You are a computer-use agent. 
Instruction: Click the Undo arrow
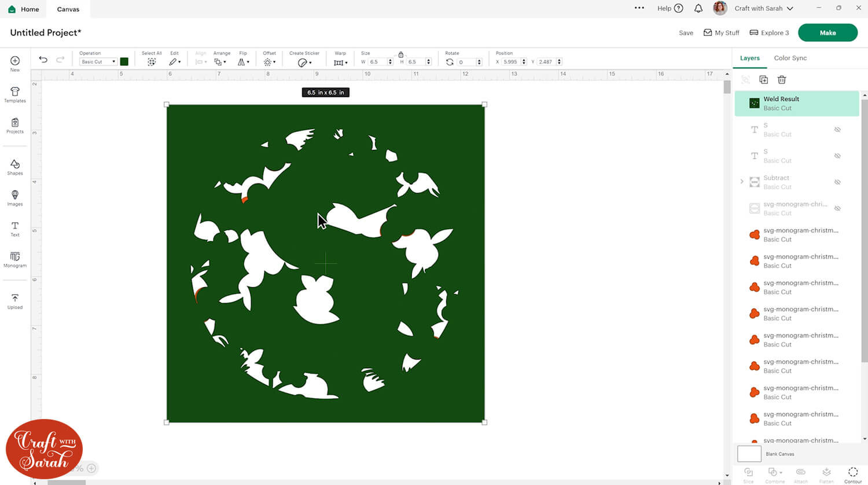[x=43, y=60]
